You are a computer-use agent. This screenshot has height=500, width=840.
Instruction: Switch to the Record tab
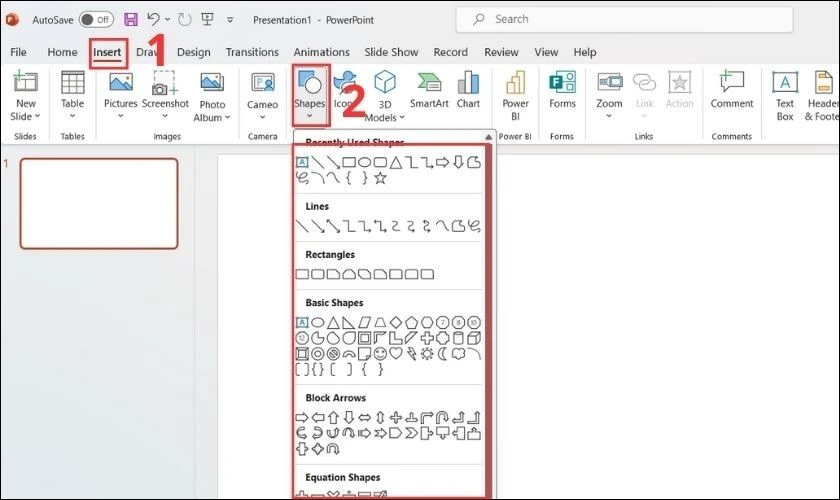click(451, 52)
